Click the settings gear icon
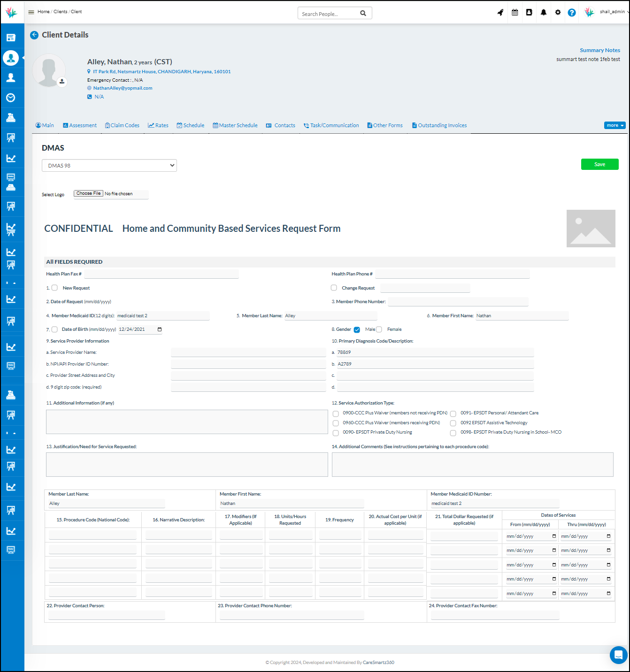630x672 pixels. tap(558, 13)
